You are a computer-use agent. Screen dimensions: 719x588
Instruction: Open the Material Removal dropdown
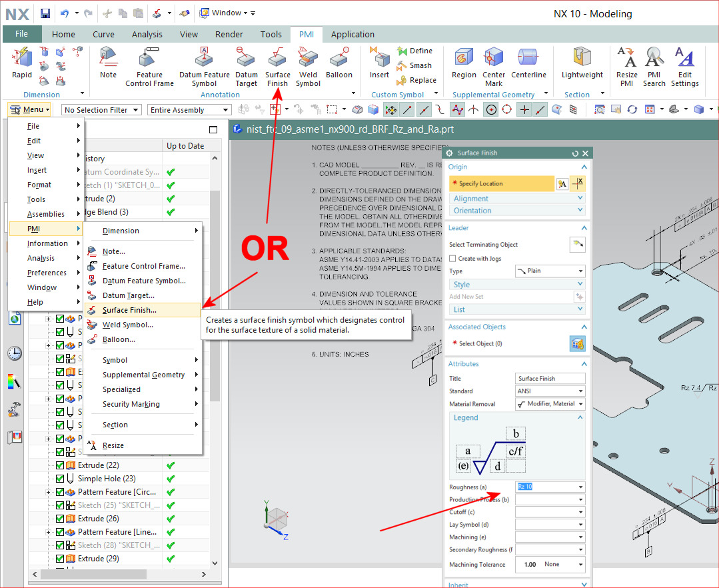[x=550, y=404]
